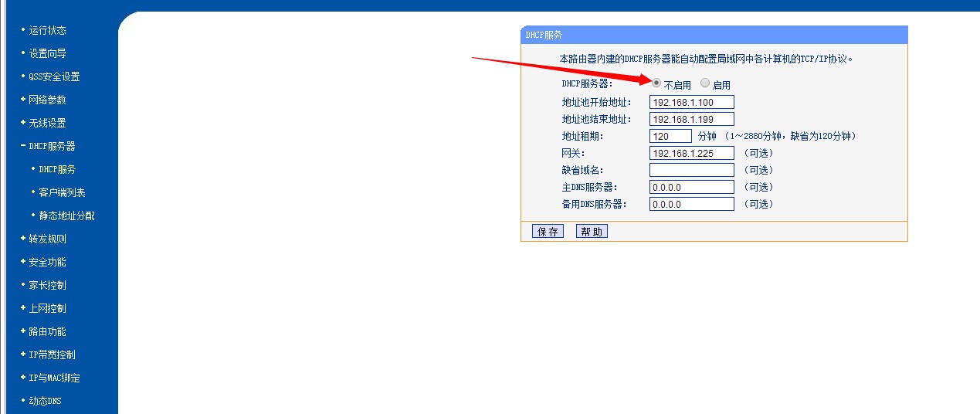Open the 设置向导 menu item
The height and width of the screenshot is (414, 980).
(47, 53)
